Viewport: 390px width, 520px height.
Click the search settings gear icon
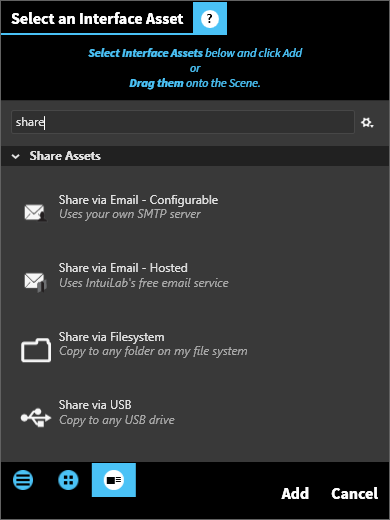tap(367, 122)
